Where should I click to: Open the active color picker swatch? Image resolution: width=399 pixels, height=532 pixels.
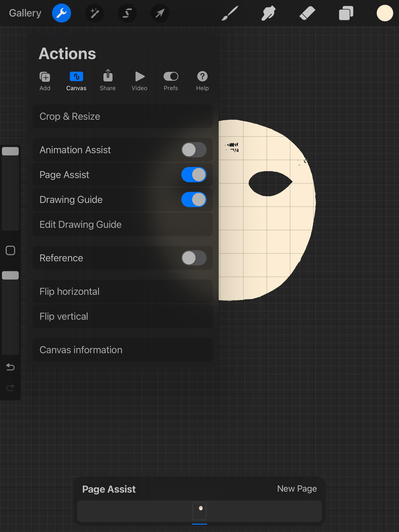point(384,13)
